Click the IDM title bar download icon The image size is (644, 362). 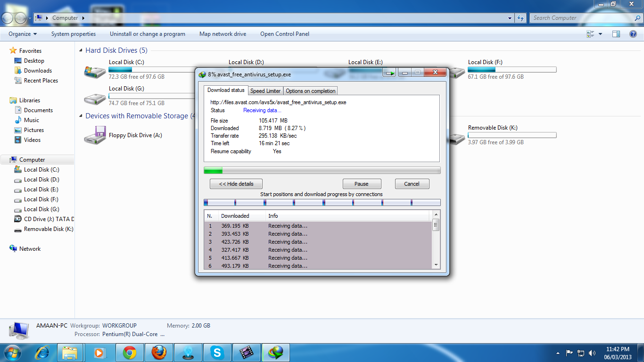click(x=202, y=74)
